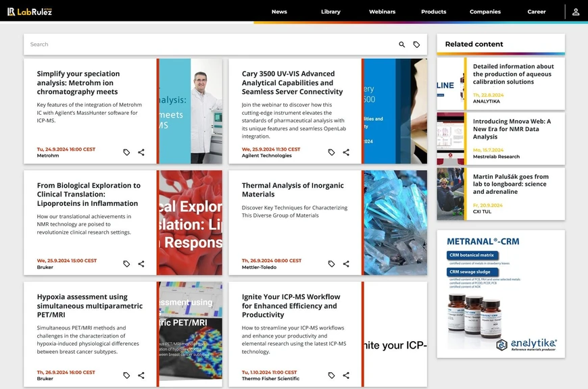Screen dimensions: 588x389
Task: Share the Ignite Your ICP-MS Workflow webinar
Action: (x=346, y=375)
